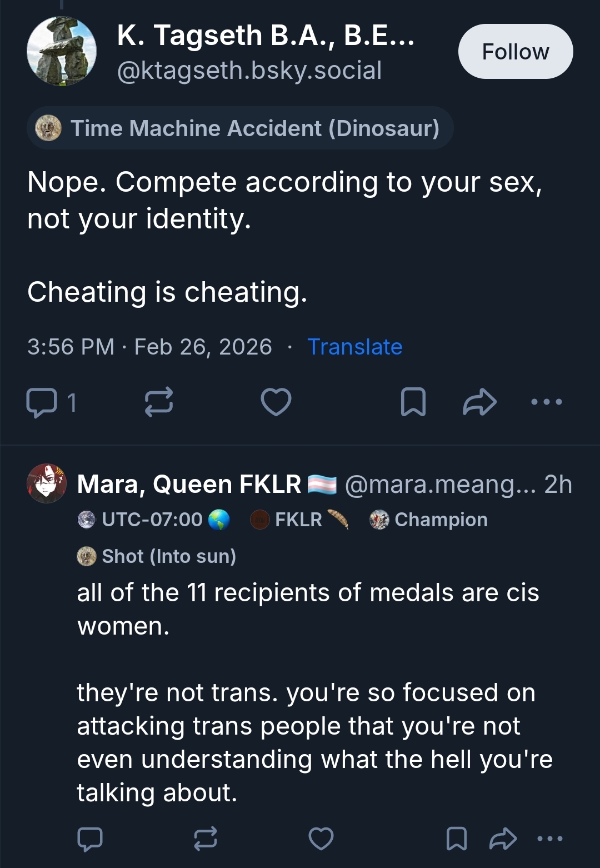This screenshot has height=868, width=600.
Task: Like Mara's reply about medal recipients
Action: (x=321, y=839)
